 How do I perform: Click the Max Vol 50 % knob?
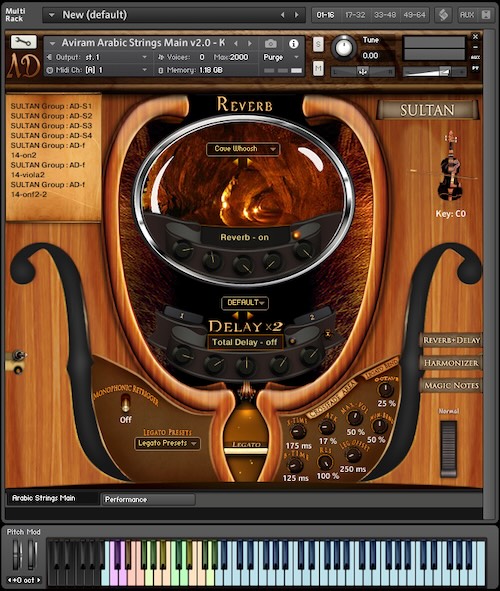point(355,418)
